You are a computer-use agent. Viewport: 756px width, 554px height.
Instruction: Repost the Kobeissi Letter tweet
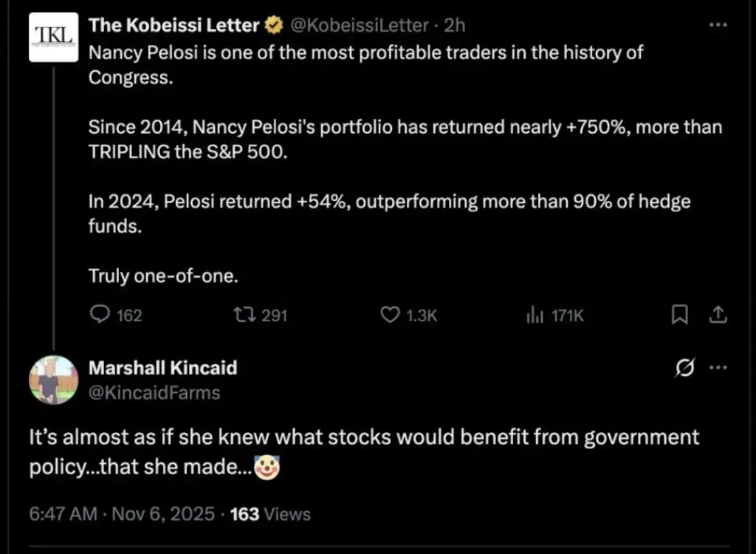(x=241, y=315)
